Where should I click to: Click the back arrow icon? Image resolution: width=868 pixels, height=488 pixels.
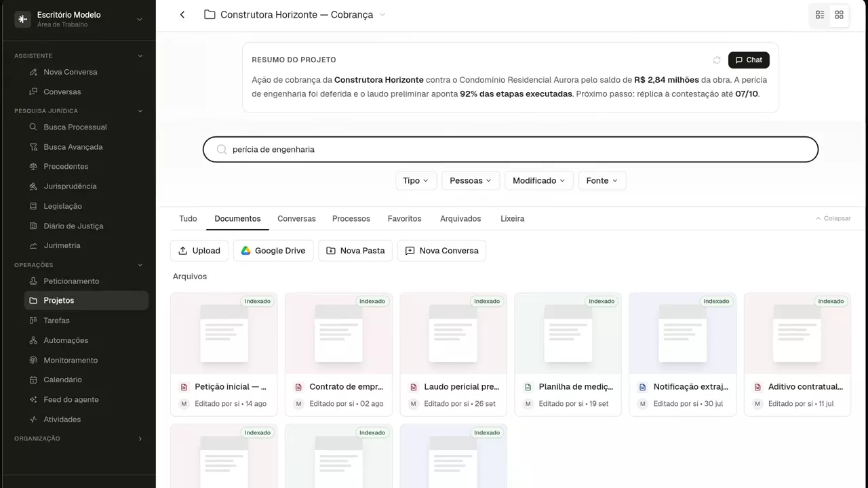[182, 15]
